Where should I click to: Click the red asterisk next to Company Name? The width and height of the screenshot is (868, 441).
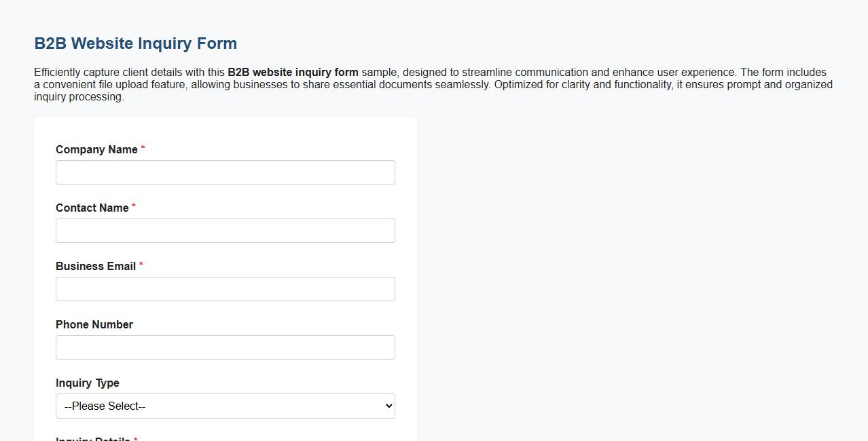pos(143,149)
